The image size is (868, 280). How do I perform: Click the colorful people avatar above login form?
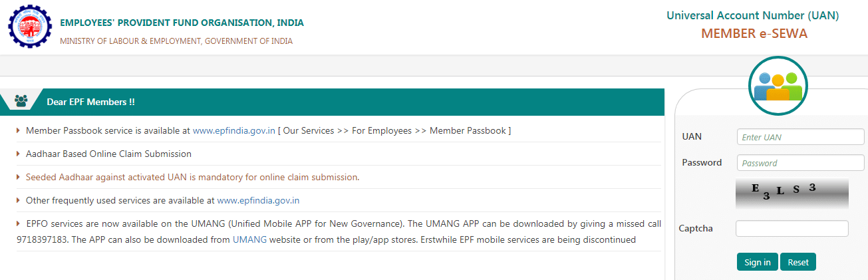(778, 86)
